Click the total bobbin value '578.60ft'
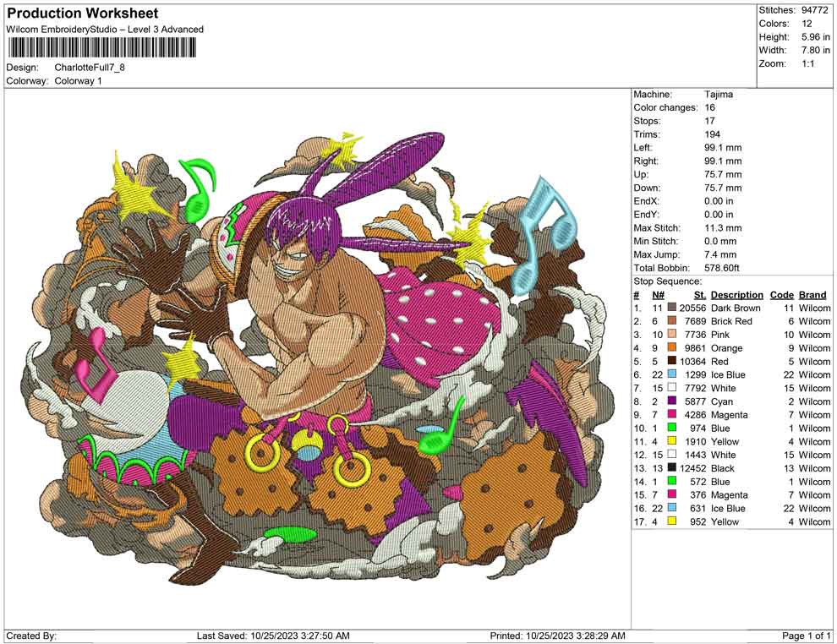 point(722,268)
